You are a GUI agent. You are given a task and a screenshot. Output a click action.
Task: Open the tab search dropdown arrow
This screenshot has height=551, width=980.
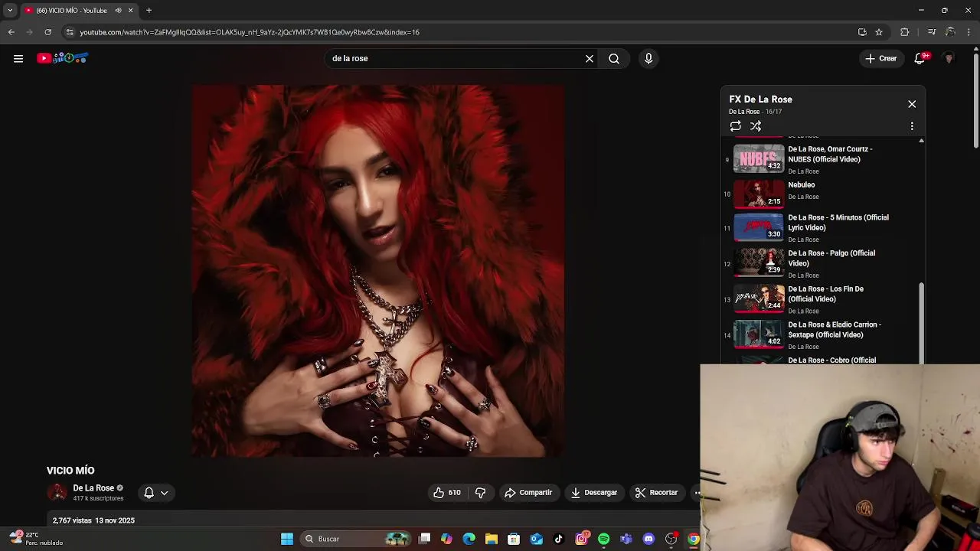10,11
